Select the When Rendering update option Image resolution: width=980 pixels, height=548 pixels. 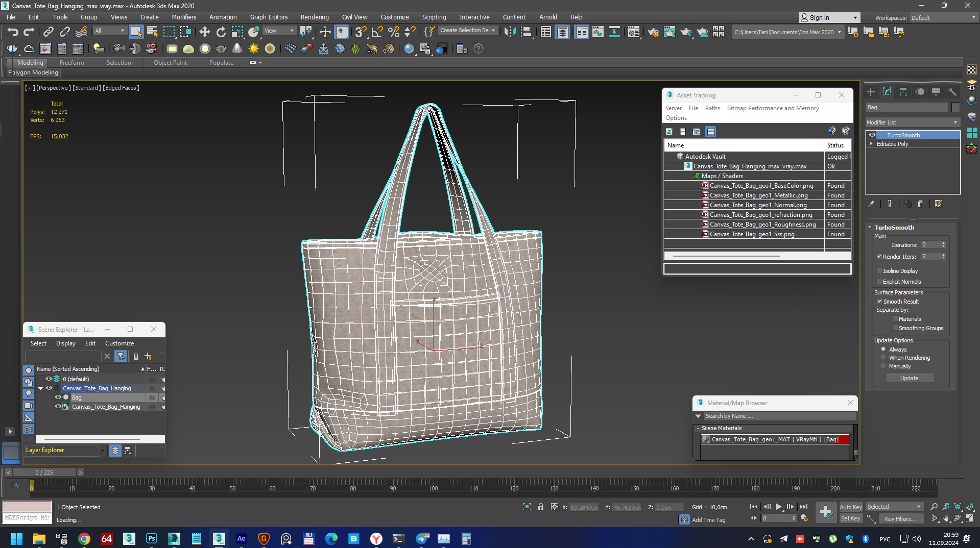point(883,358)
